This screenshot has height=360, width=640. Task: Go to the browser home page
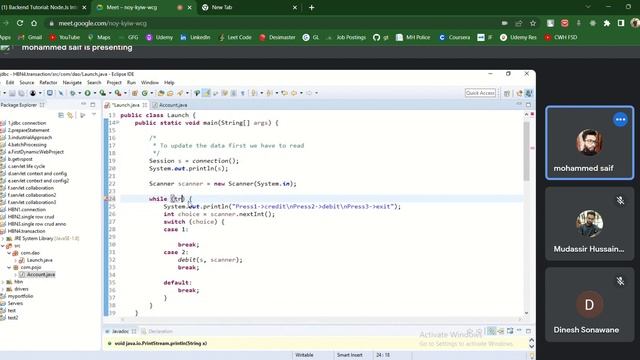[x=34, y=23]
